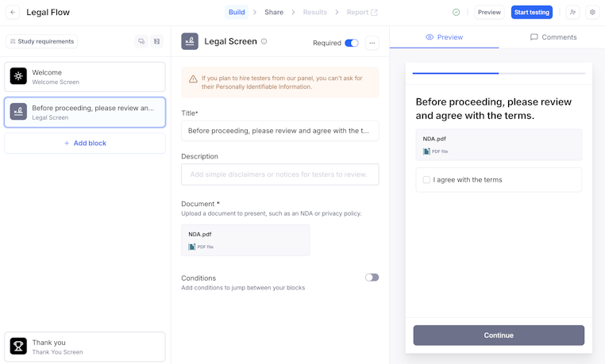Open NDA.pdf in the preview pane

pyautogui.click(x=499, y=145)
